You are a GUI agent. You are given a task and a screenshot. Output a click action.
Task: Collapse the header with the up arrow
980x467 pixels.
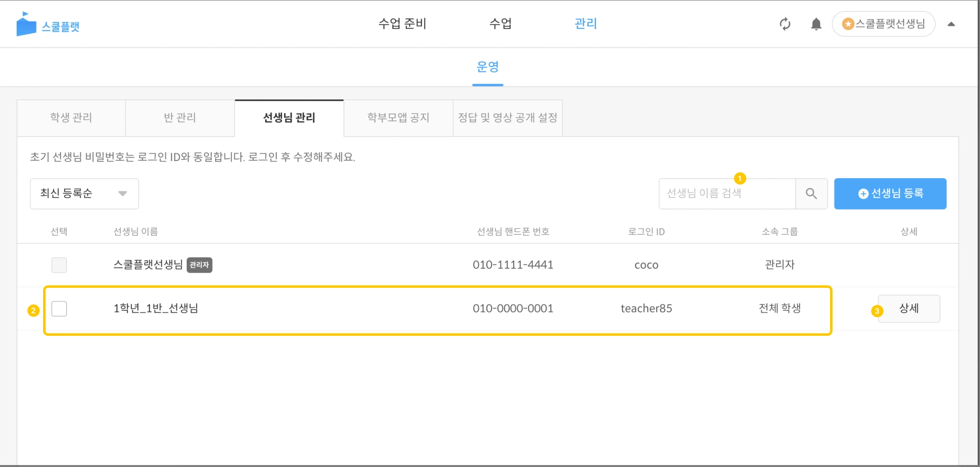[952, 24]
